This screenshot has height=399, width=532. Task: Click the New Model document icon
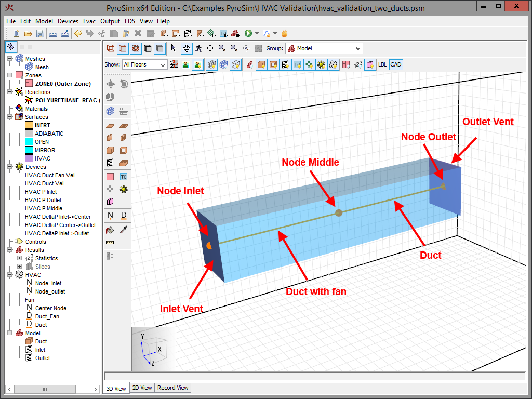click(16, 33)
